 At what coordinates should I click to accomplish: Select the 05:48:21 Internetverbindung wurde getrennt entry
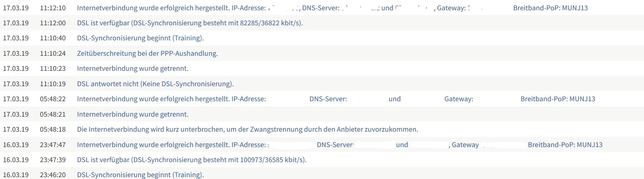click(132, 114)
